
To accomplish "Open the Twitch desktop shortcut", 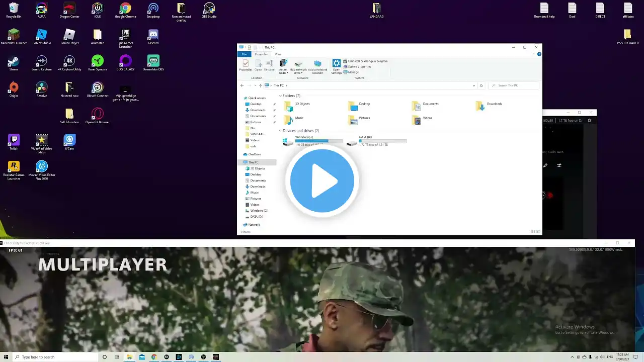I will (x=14, y=142).
